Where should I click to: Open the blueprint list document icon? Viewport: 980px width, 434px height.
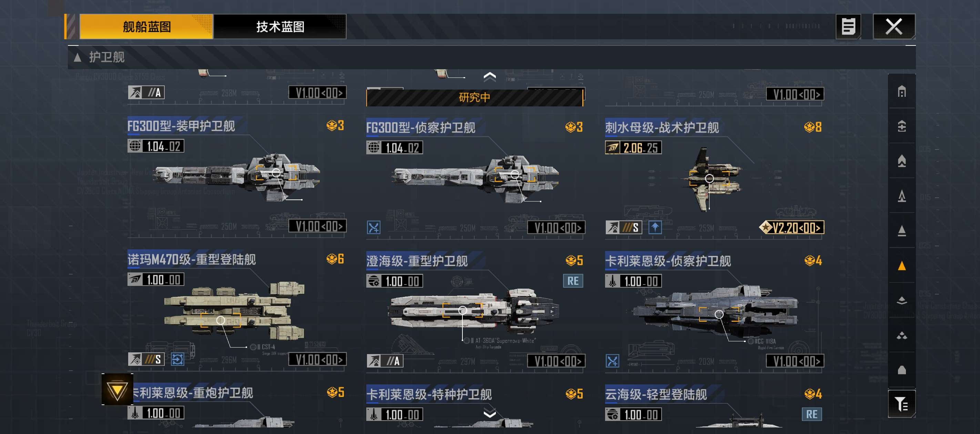click(x=848, y=27)
